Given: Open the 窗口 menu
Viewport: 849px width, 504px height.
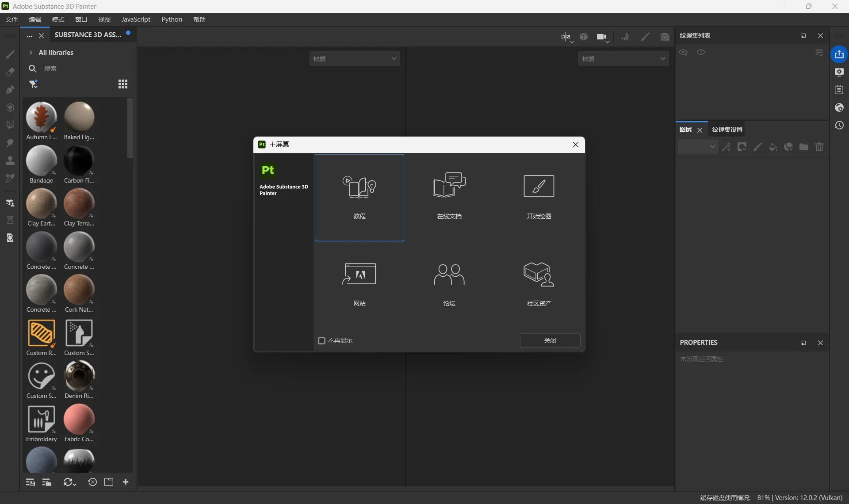Looking at the screenshot, I should tap(81, 19).
